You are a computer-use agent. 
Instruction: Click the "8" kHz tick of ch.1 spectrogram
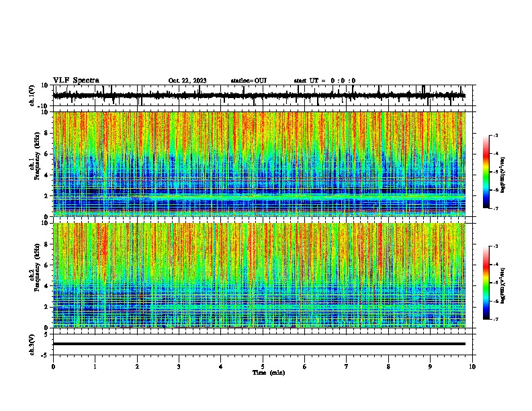[46, 133]
